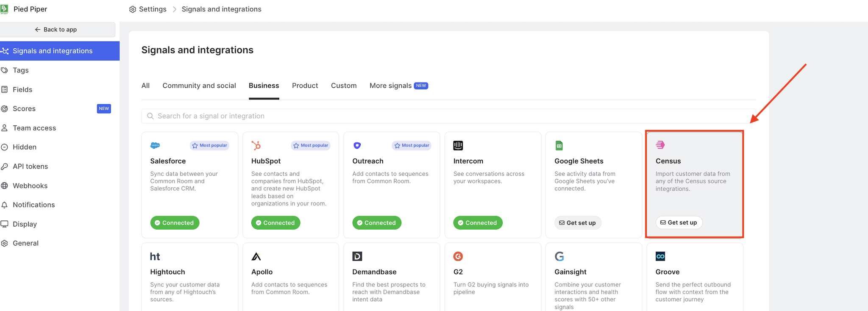View the More signals tab
Viewport: 868px width, 311px height.
(x=399, y=86)
